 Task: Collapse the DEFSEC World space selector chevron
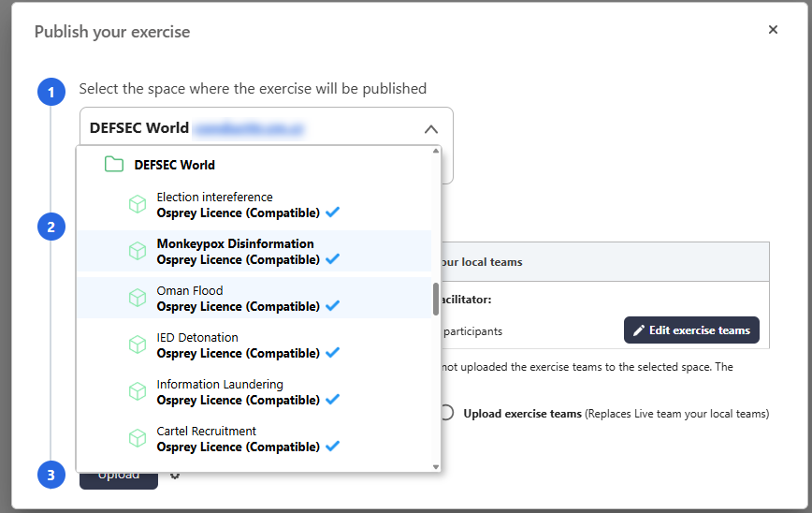[430, 129]
